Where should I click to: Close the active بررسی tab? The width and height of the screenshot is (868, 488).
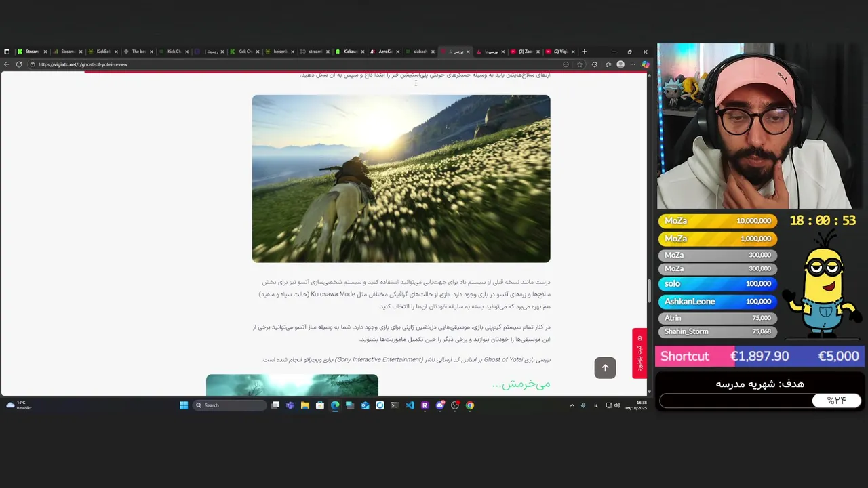(x=467, y=52)
